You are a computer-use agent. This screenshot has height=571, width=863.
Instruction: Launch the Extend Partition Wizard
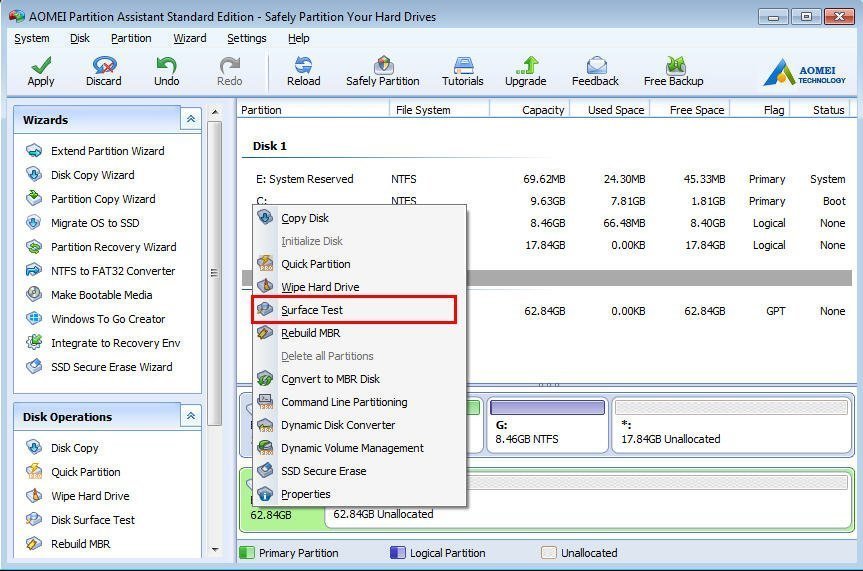(107, 151)
